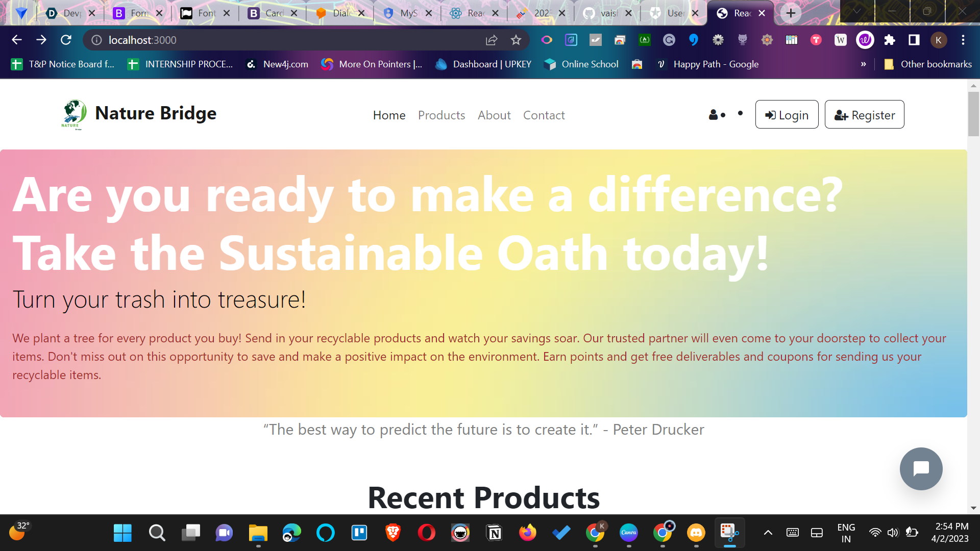
Task: Open the Chrome Extensions puzzle icon
Action: click(x=889, y=40)
